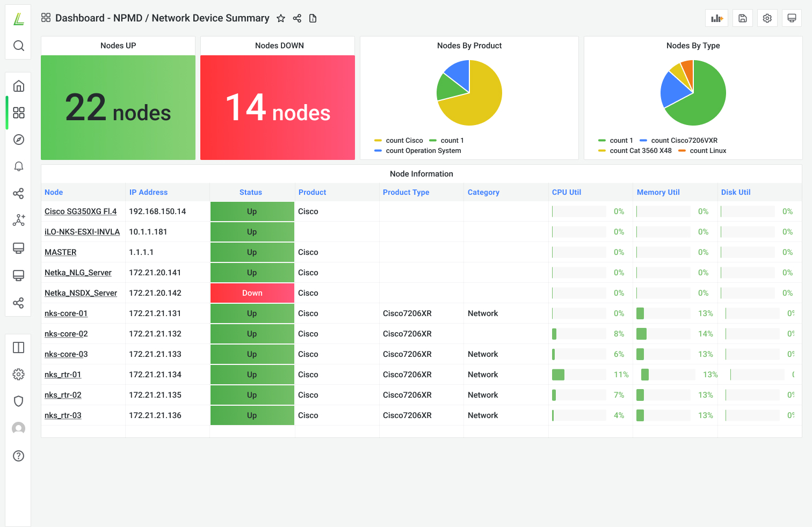Click the search icon in sidebar
The width and height of the screenshot is (812, 527).
coord(18,46)
